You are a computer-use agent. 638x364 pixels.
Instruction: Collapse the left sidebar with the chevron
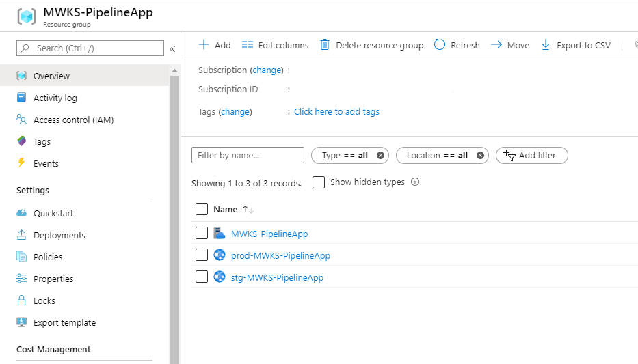click(x=172, y=48)
